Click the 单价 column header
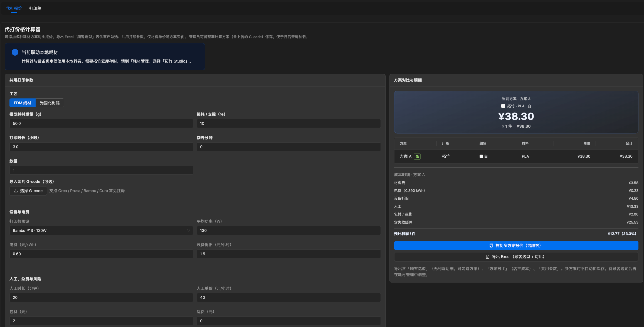 (x=587, y=143)
